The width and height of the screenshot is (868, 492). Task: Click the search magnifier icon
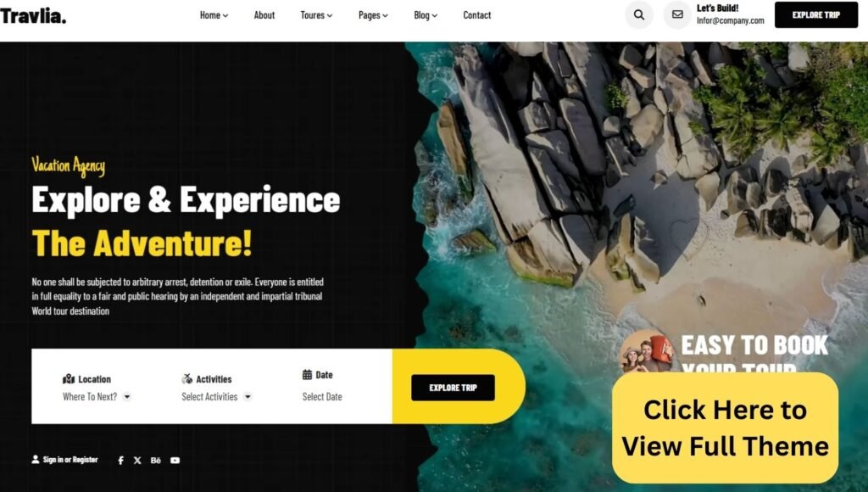tap(639, 15)
